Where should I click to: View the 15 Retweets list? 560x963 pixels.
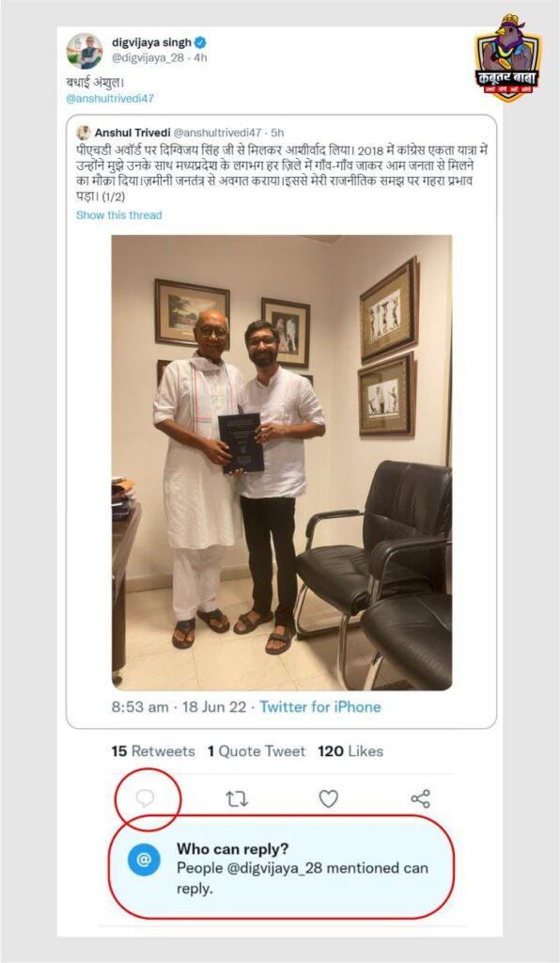tap(153, 751)
